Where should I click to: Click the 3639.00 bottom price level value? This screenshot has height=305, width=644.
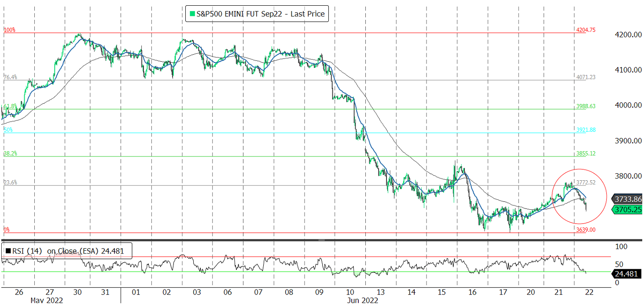[x=585, y=230]
